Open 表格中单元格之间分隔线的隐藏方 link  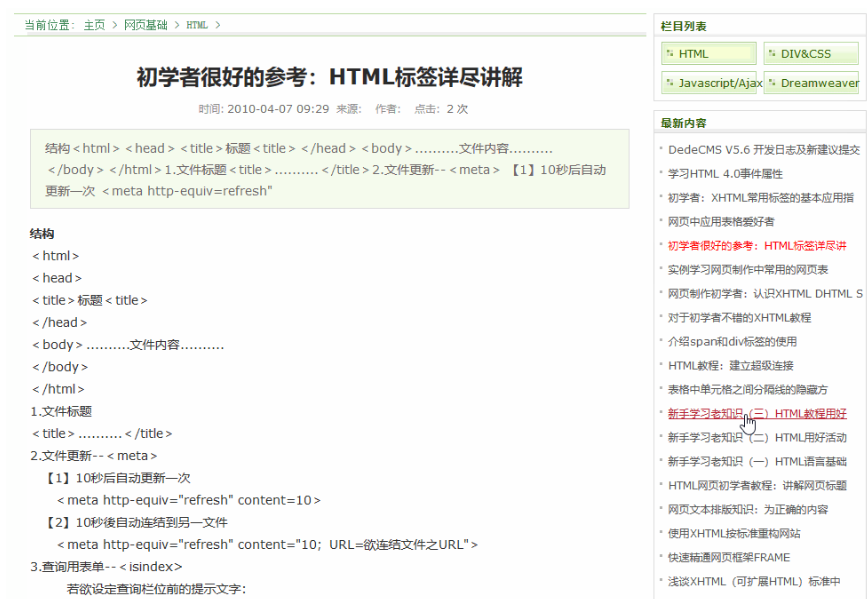(748, 390)
